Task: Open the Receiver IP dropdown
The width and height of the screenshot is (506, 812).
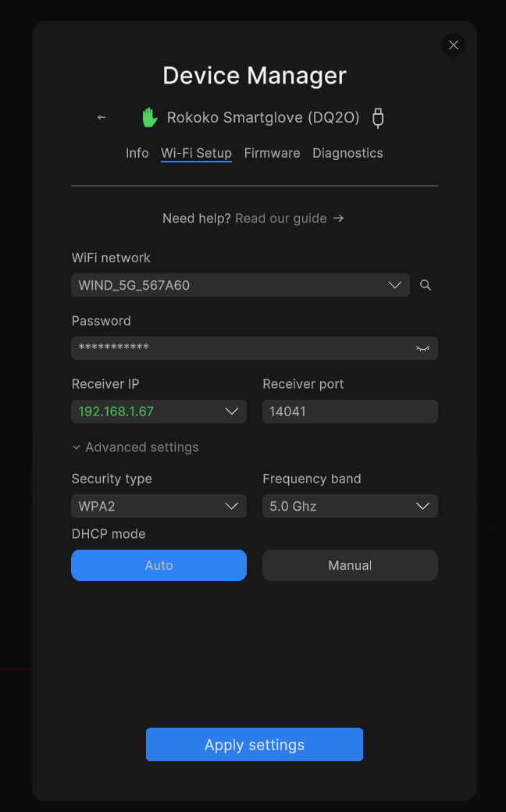Action: pos(159,411)
